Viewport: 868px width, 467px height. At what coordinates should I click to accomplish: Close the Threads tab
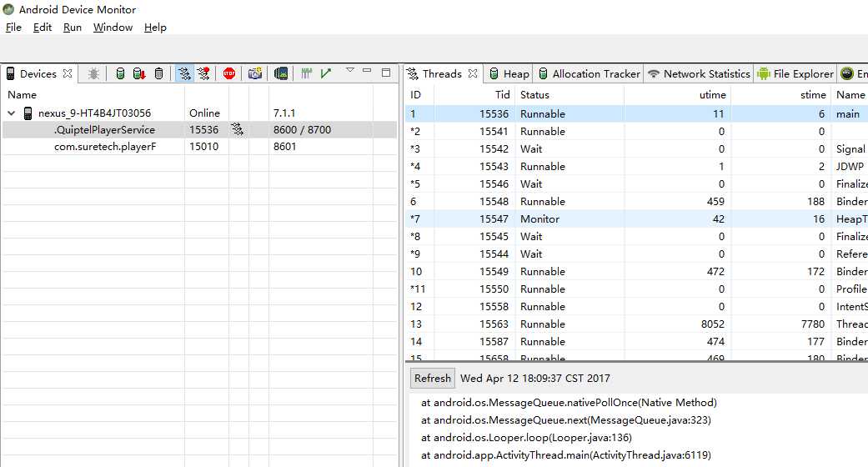coord(473,73)
